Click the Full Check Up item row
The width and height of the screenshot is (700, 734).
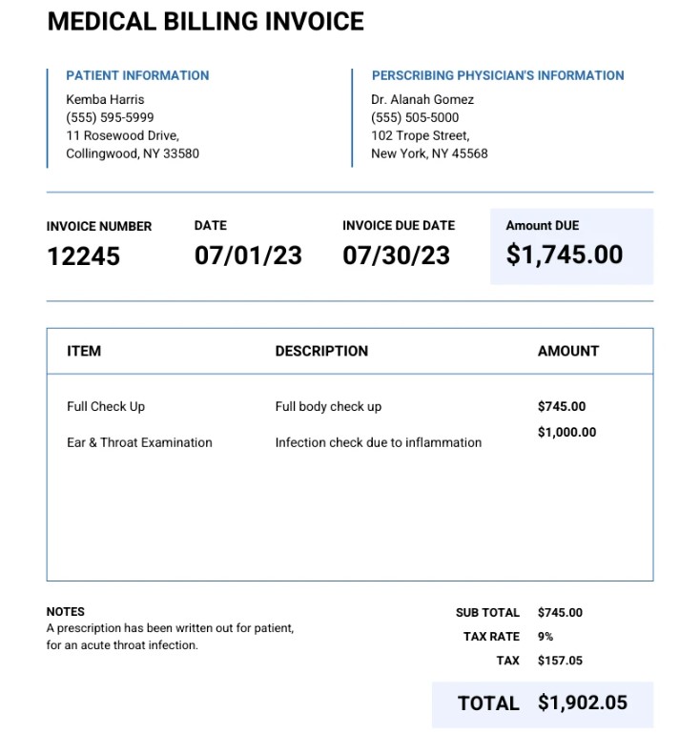[x=106, y=406]
